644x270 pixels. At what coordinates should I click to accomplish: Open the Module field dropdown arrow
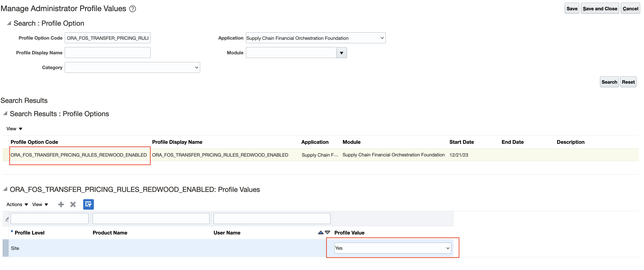coord(341,53)
